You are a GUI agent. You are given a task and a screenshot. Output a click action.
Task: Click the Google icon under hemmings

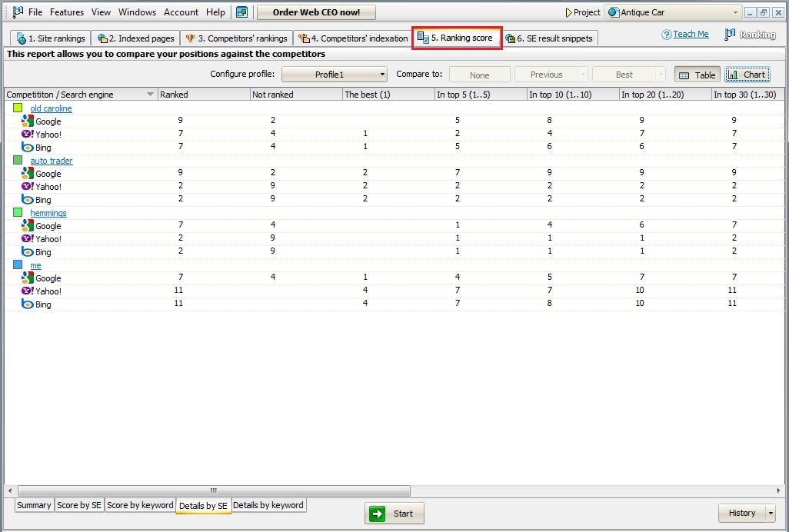click(28, 225)
